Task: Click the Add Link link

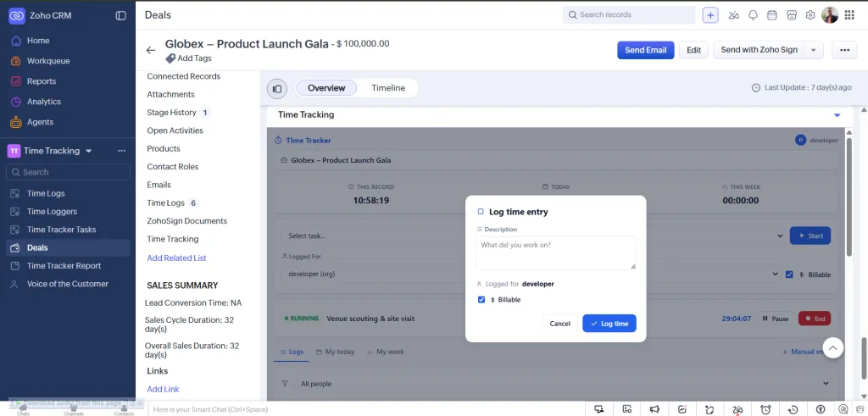Action: coord(163,390)
